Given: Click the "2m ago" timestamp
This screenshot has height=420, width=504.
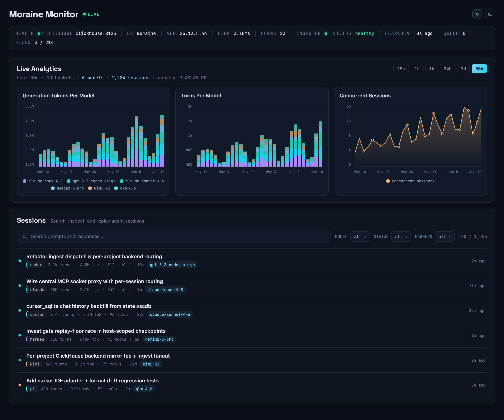Looking at the screenshot, I should pyautogui.click(x=478, y=261).
